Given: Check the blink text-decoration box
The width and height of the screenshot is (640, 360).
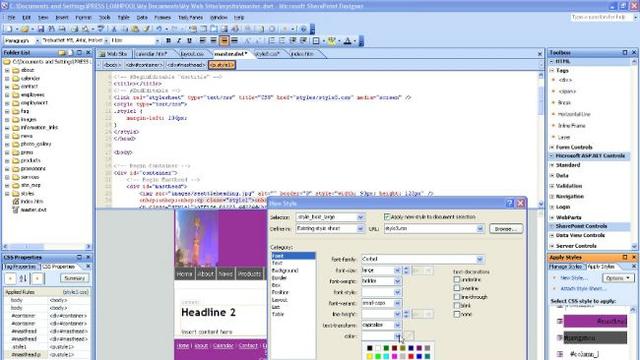Looking at the screenshot, I should coord(457,305).
